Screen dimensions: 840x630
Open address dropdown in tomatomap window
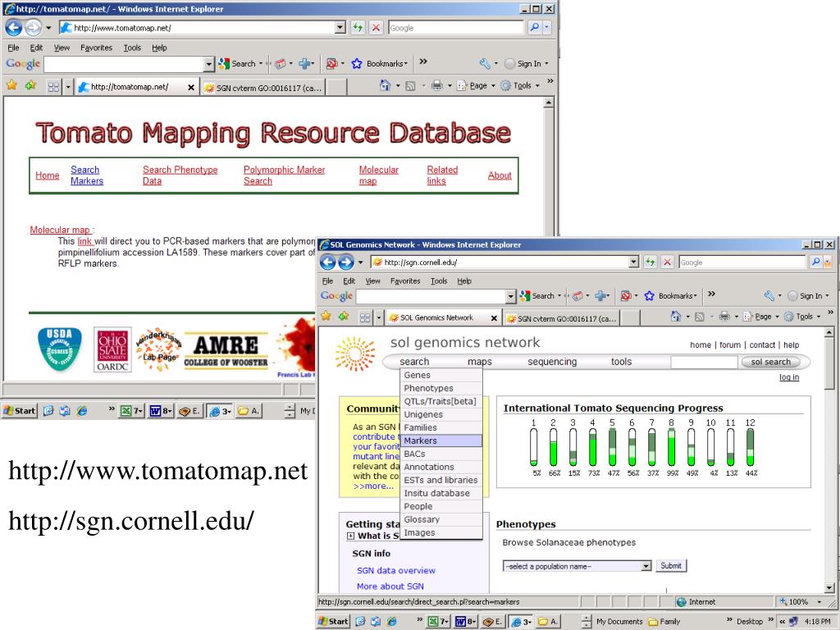(340, 27)
